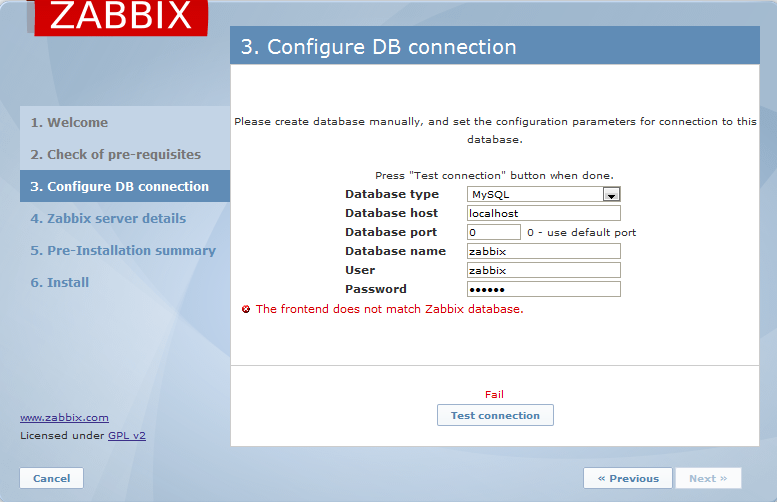Screen dimensions: 777x502
Task: Click the Next button
Action: pos(708,478)
